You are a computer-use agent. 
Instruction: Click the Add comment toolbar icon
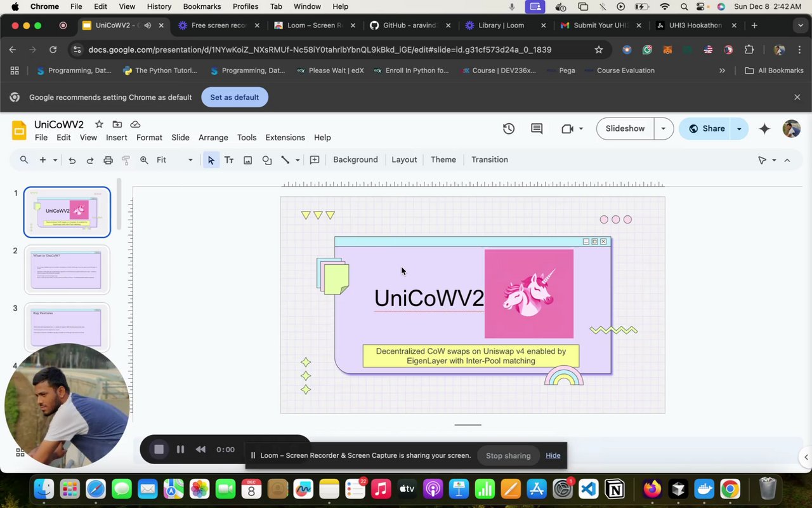click(x=315, y=160)
